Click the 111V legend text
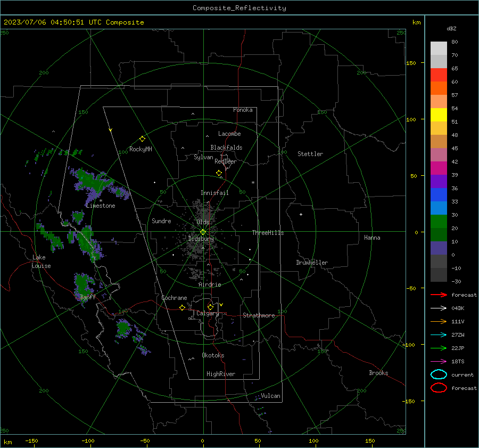This screenshot has width=479, height=448. [458, 321]
